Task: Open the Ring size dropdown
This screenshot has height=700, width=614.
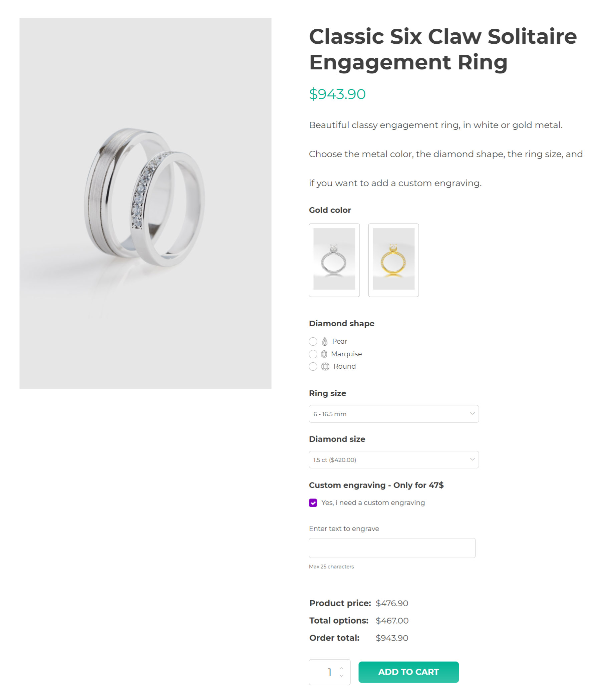Action: (393, 414)
